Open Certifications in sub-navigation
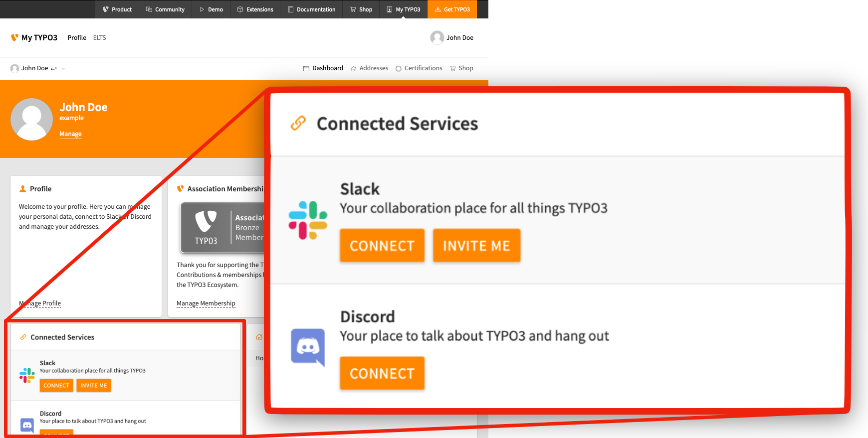868x438 pixels. coord(419,68)
